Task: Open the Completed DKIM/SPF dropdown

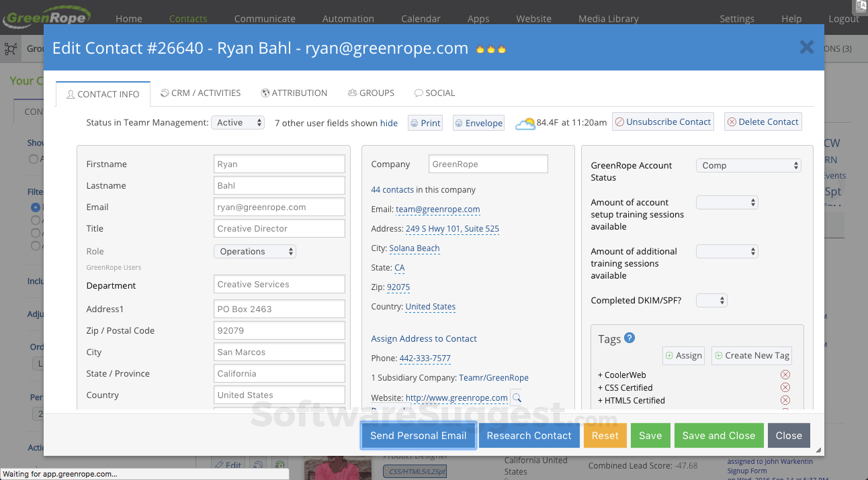Action: tap(711, 301)
